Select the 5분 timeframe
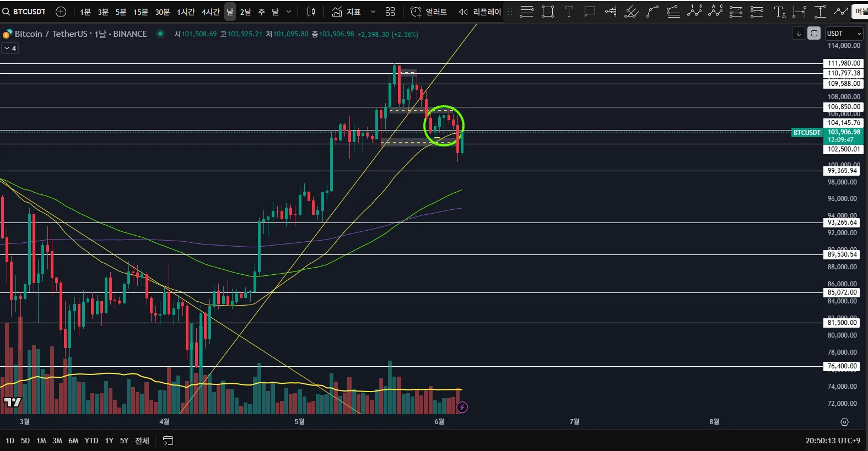Screen dimensions: 868x451 coord(121,12)
